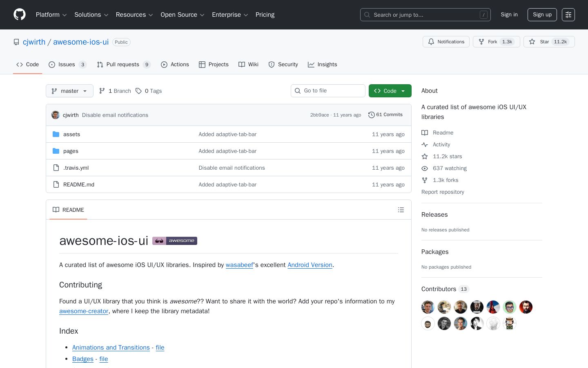Open the assets folder
Screen dimensions: 588x368
71,134
